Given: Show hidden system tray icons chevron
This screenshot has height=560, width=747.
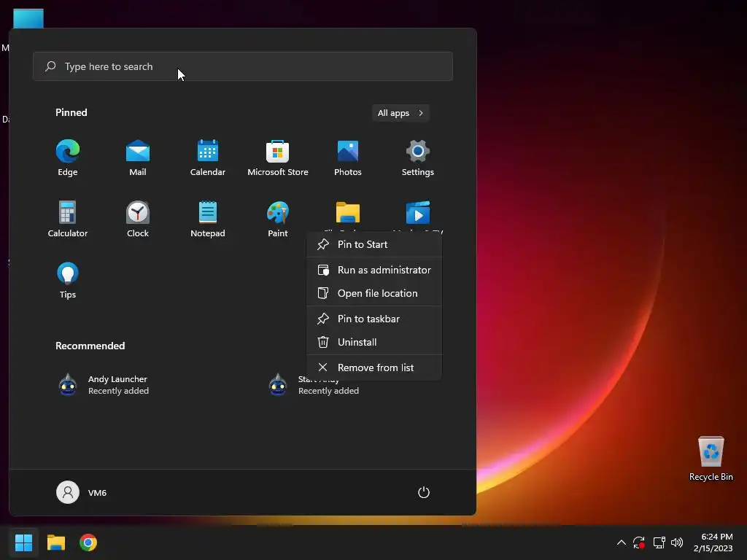Looking at the screenshot, I should [x=622, y=542].
